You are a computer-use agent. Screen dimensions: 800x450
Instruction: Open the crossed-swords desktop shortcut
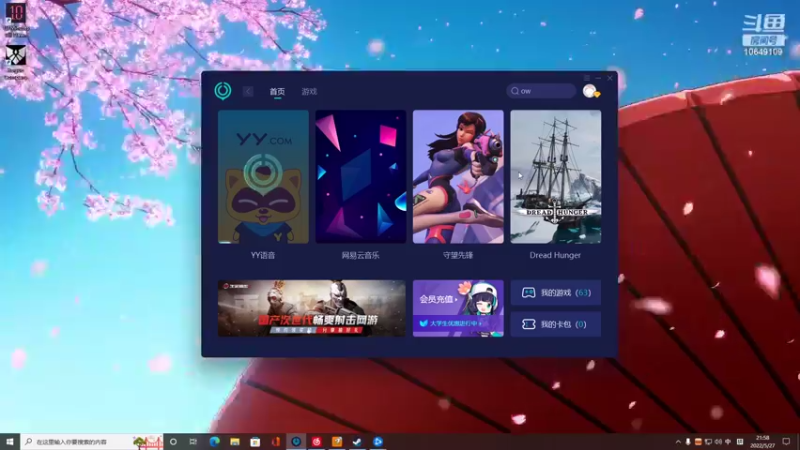(x=16, y=61)
